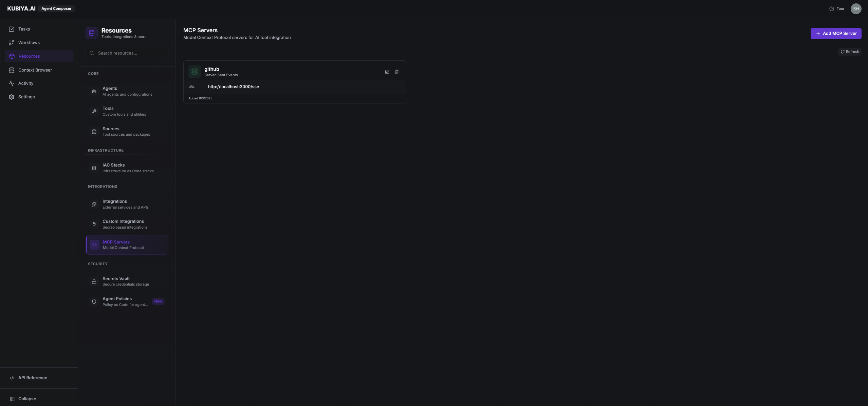The image size is (868, 406).
Task: Click the Server-Sent Events label
Action: (221, 75)
